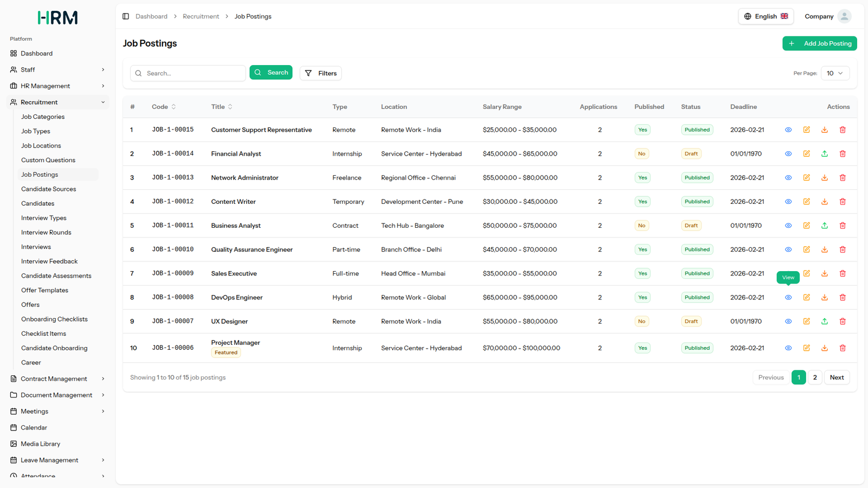Sort table by Code column
This screenshot has height=488, width=868.
coord(164,107)
